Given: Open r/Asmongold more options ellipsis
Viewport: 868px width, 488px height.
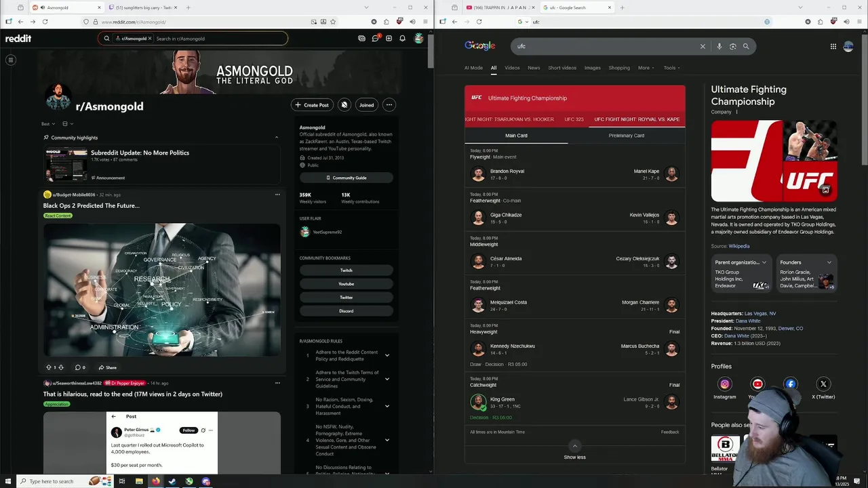Looking at the screenshot, I should coord(389,105).
